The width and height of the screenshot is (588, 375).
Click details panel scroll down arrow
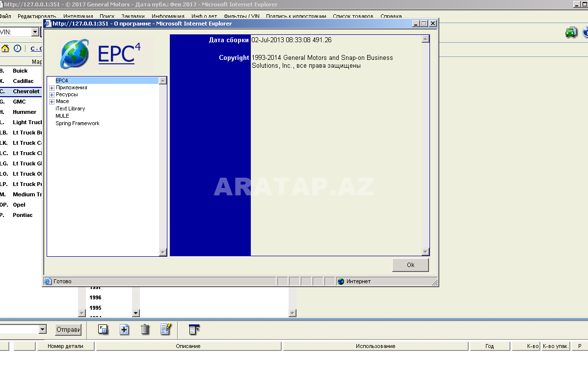425,252
